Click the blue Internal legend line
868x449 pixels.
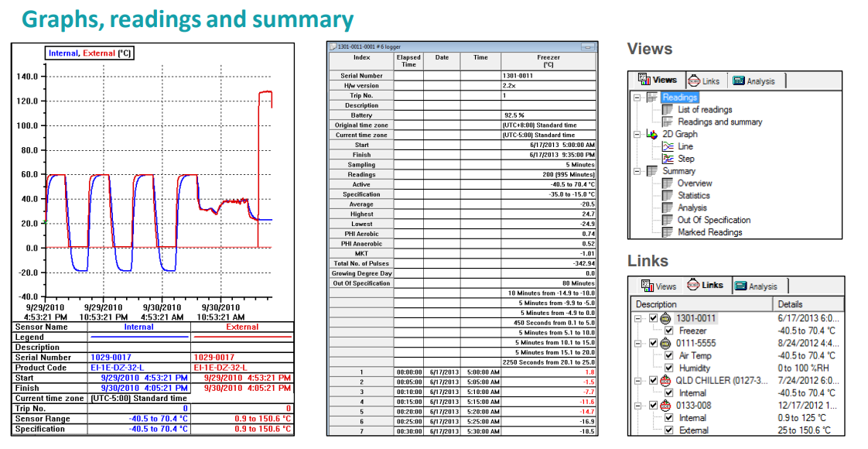click(x=139, y=337)
